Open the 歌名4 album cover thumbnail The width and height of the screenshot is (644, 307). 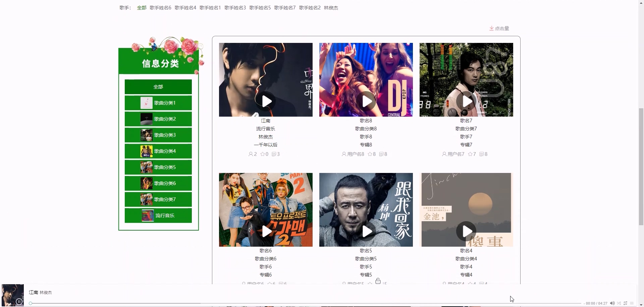[x=466, y=210]
